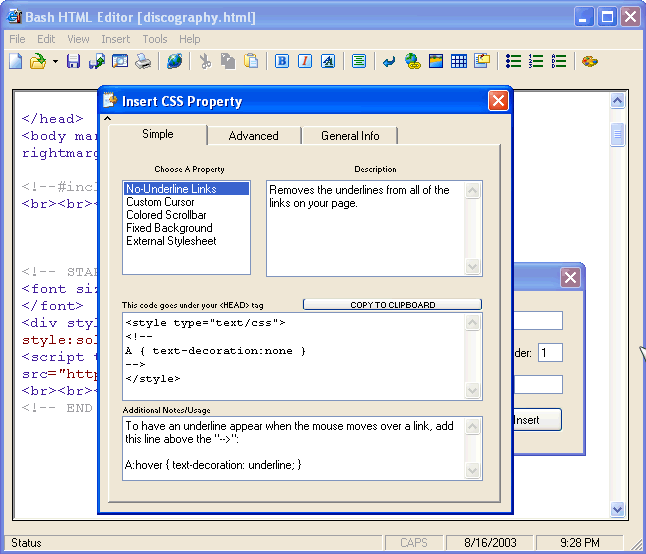Viewport: 646px width, 554px height.
Task: Open the Insert menu
Action: click(x=116, y=39)
